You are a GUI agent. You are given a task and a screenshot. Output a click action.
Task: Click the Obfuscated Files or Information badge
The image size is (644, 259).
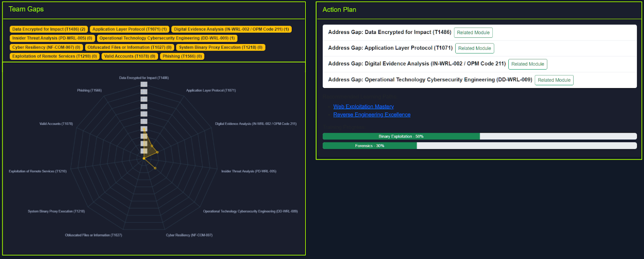tap(129, 47)
